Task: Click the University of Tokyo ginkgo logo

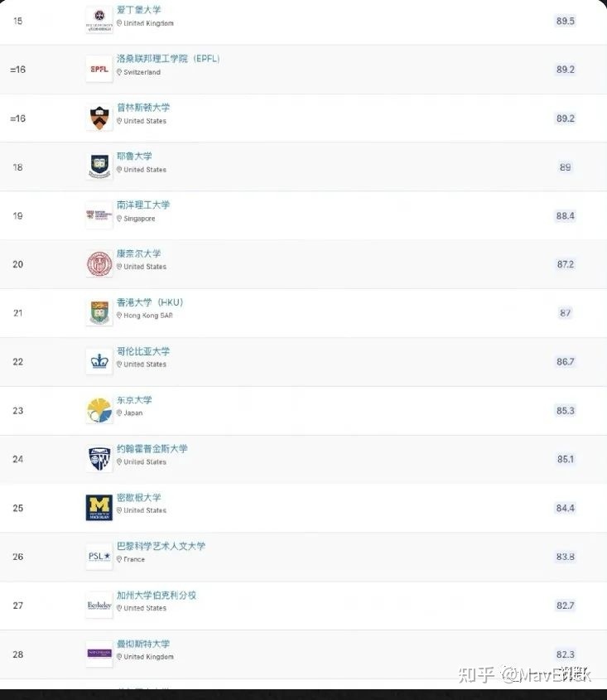Action: (x=99, y=410)
